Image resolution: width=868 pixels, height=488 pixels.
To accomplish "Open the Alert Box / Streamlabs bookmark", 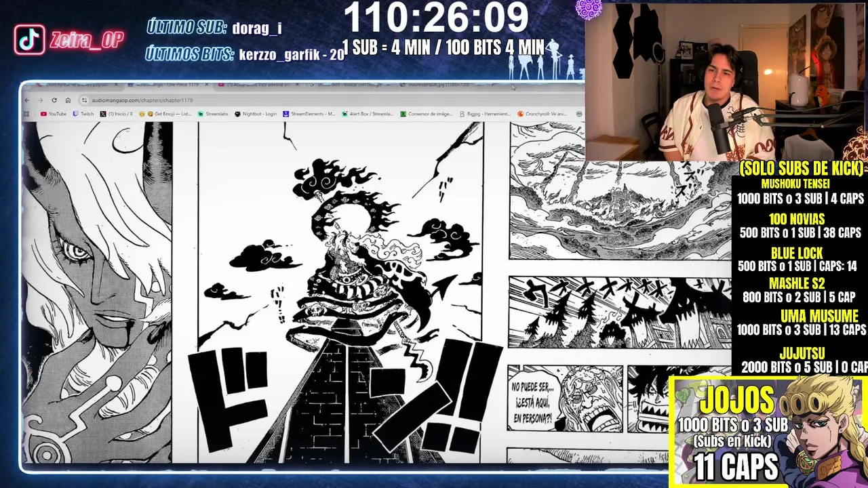I will [x=368, y=114].
